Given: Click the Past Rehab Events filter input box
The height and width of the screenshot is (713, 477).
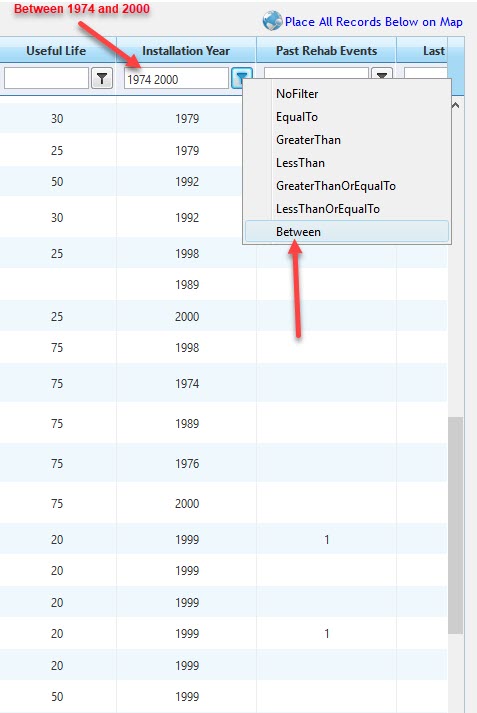Looking at the screenshot, I should (x=316, y=74).
